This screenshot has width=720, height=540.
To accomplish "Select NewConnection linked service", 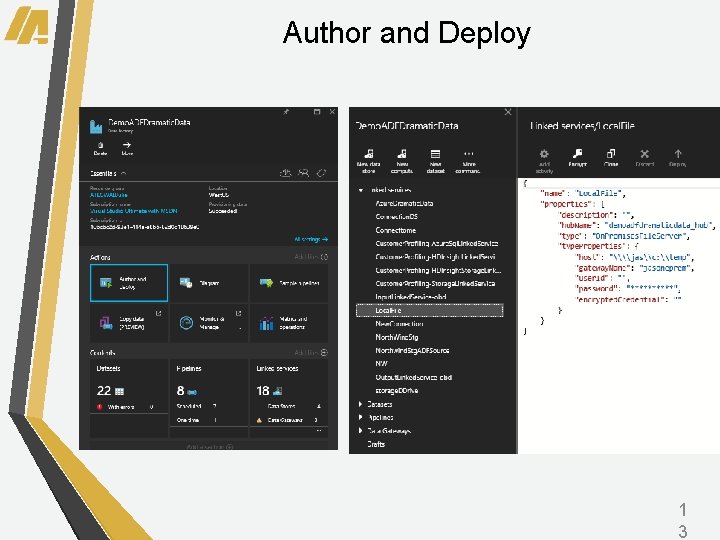I will coord(399,324).
